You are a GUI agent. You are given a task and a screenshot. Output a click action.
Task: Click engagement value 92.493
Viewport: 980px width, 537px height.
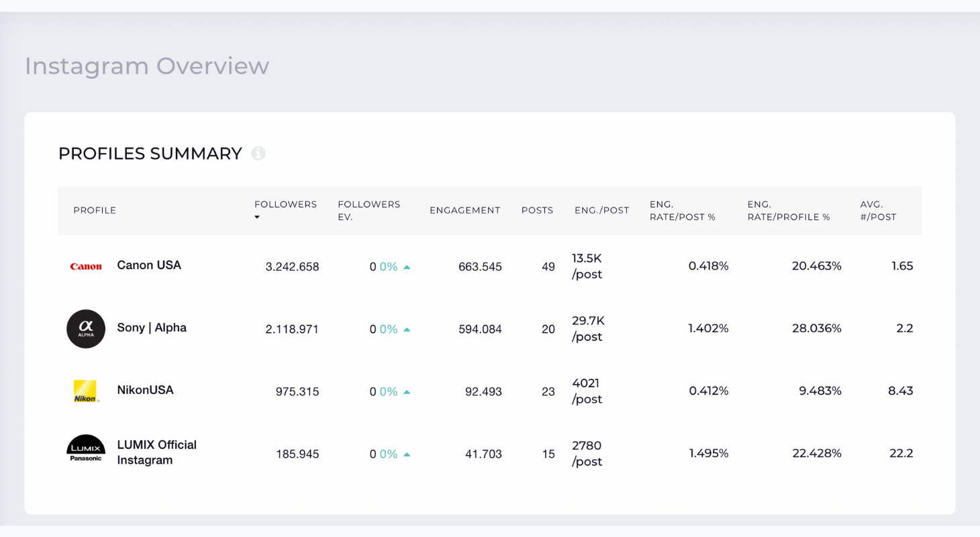(483, 392)
